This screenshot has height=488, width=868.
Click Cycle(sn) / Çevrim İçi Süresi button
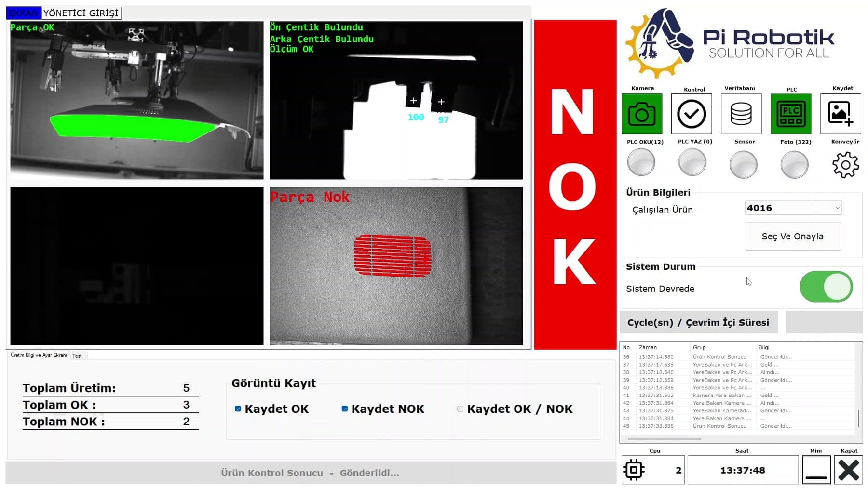coord(699,322)
